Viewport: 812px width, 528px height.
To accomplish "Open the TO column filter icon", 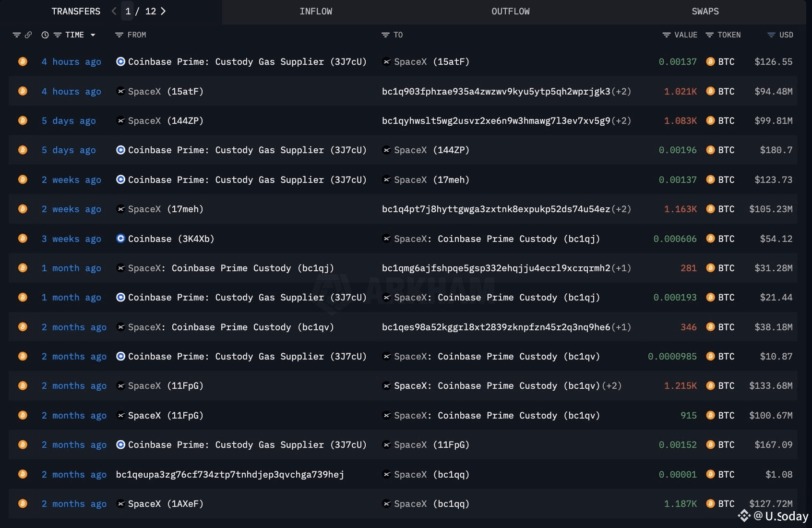I will tap(385, 35).
